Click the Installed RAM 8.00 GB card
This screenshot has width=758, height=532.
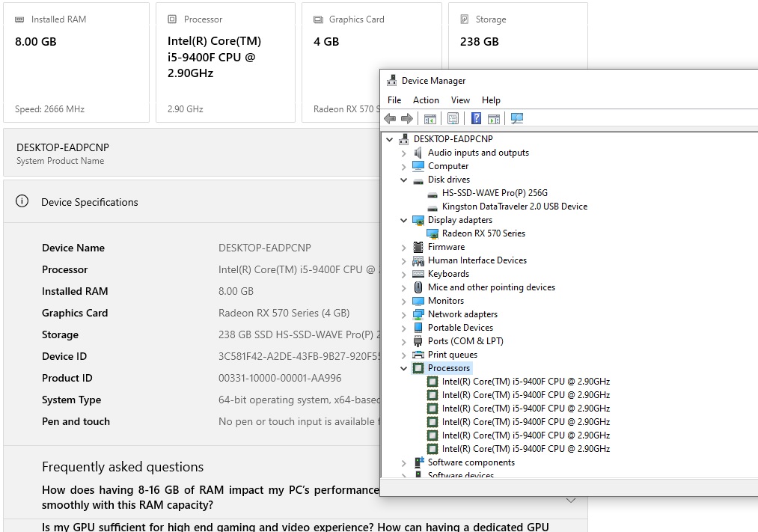pyautogui.click(x=76, y=62)
